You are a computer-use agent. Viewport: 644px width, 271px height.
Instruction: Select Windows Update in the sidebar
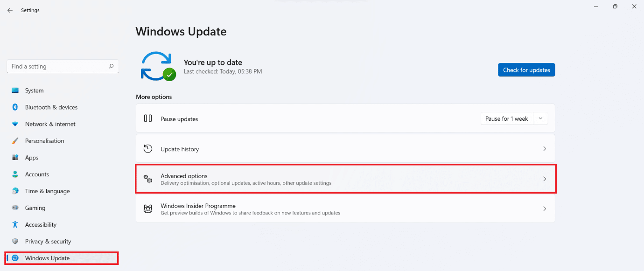47,258
